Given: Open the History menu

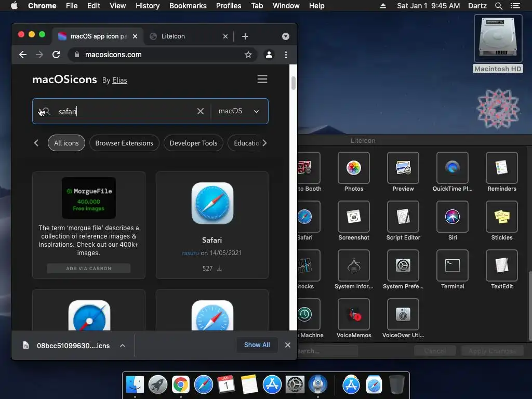Looking at the screenshot, I should point(148,6).
